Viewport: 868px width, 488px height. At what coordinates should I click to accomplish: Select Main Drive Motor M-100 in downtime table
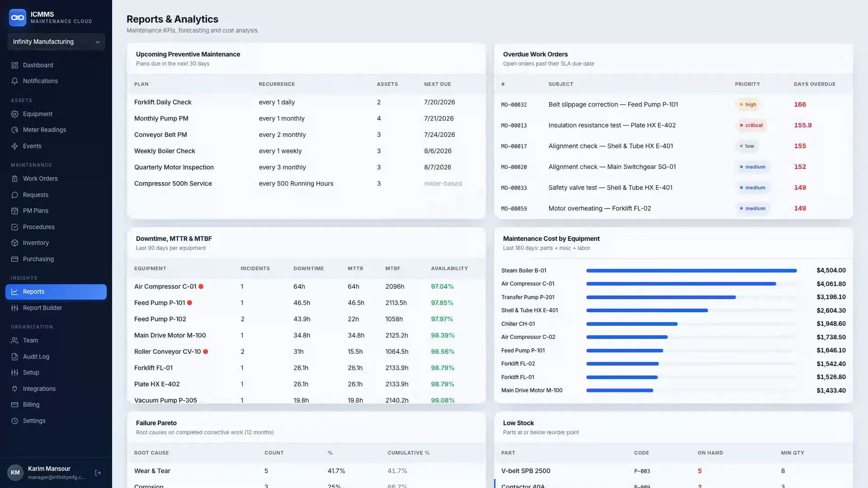pos(170,335)
